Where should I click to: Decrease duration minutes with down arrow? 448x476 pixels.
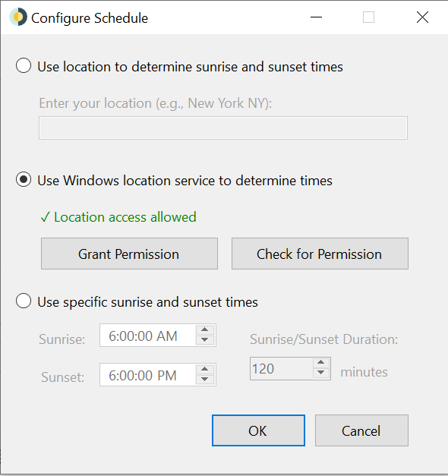click(x=321, y=373)
